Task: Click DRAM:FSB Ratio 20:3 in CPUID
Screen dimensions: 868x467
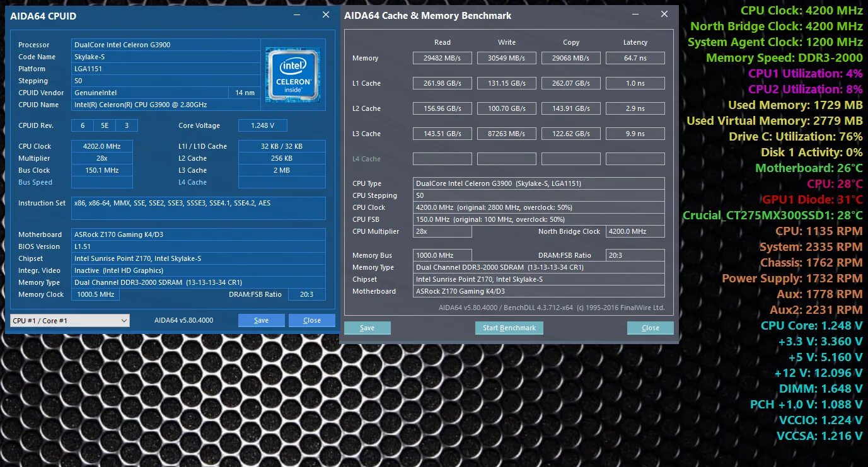Action: (306, 294)
